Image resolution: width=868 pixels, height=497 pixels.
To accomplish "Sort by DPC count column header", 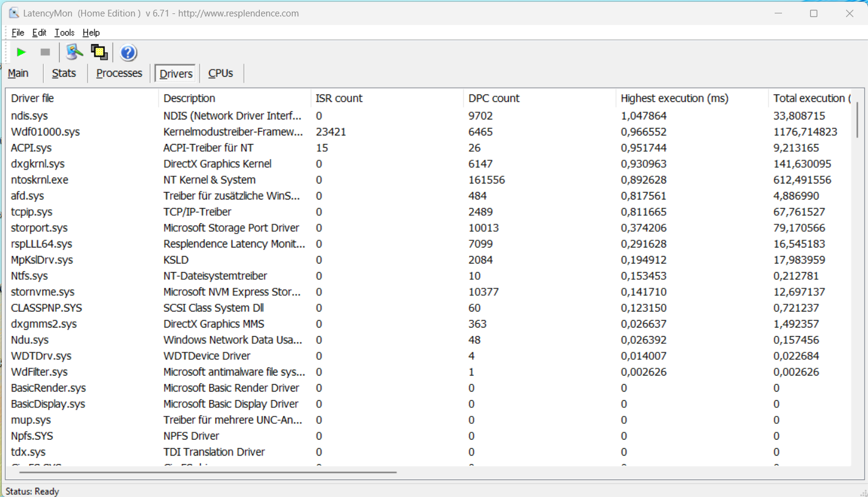I will 539,98.
